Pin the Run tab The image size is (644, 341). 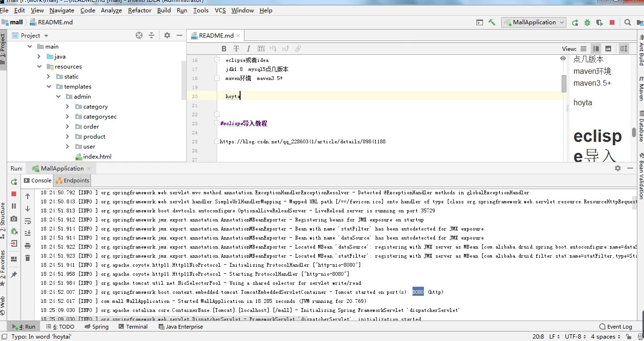14,275
